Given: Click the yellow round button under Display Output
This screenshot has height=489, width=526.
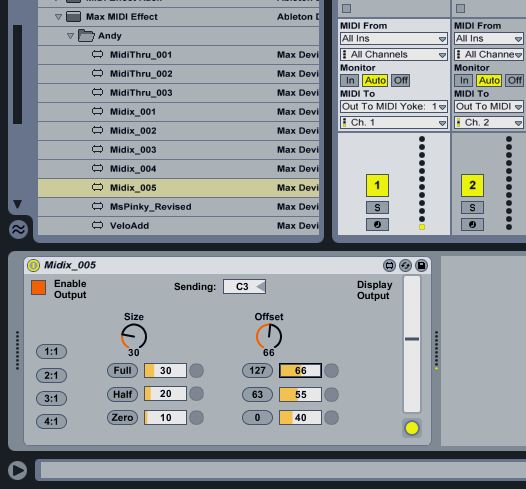Looking at the screenshot, I should pos(412,428).
